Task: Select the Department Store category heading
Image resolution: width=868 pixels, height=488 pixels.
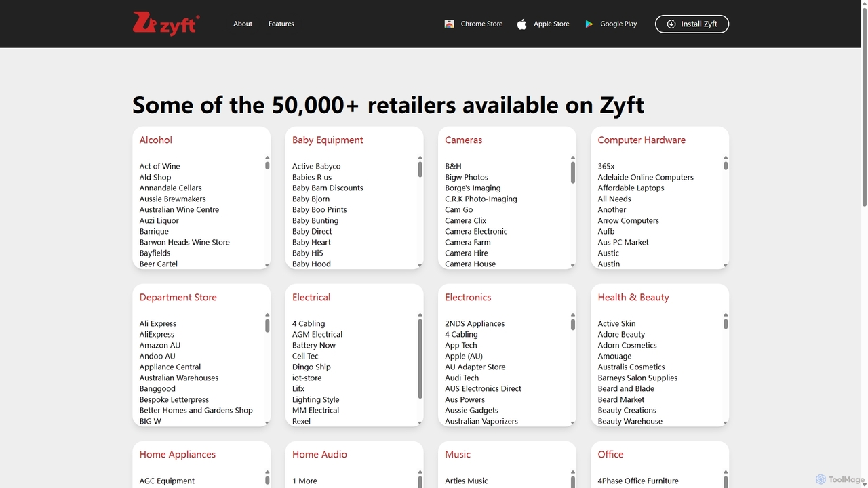Action: click(178, 297)
